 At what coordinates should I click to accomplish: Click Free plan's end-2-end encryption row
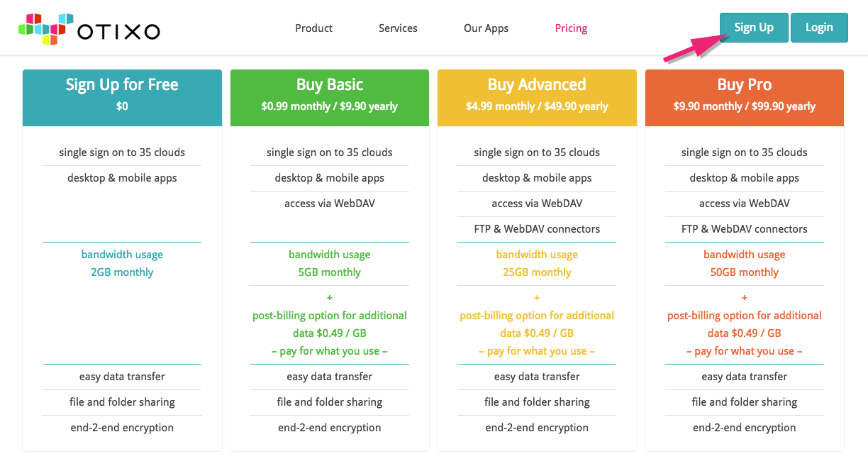[122, 428]
